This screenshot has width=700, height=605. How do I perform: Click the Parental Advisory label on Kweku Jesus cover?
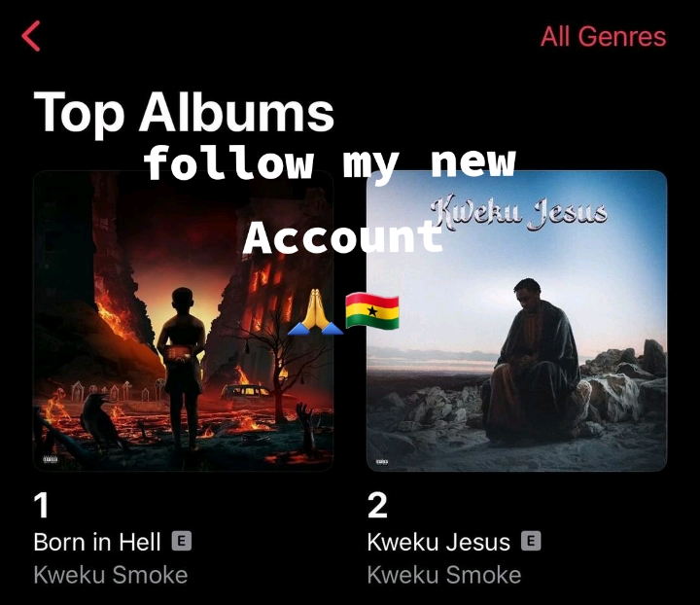click(x=382, y=462)
